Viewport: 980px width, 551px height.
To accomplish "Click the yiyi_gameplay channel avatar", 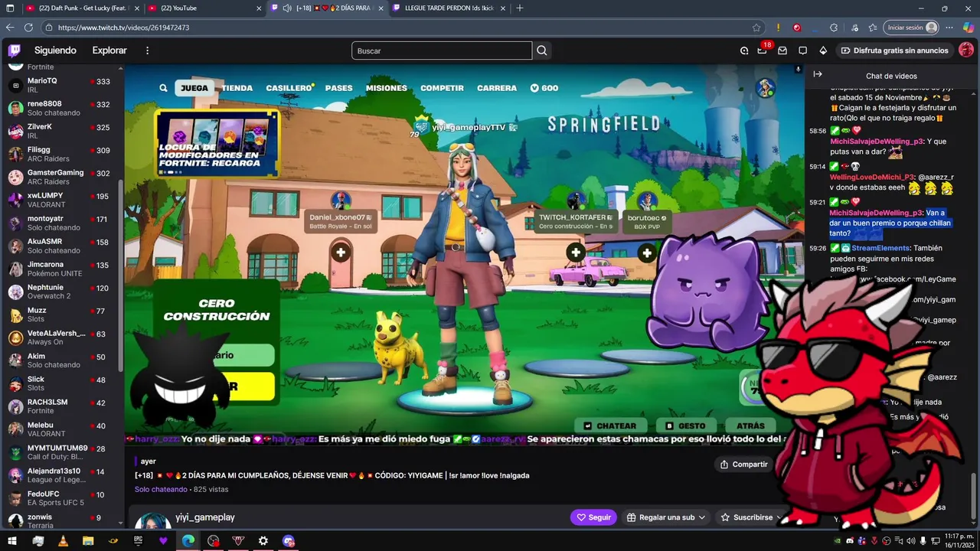I will 153,522.
